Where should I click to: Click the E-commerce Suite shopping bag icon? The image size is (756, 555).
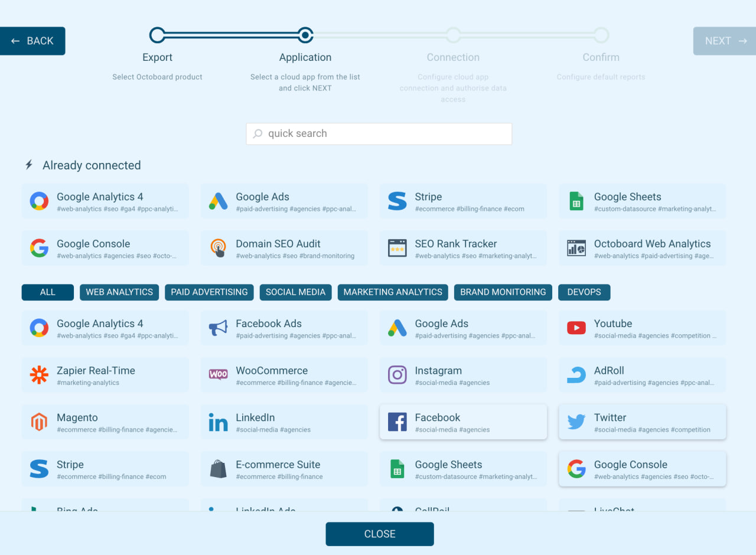pos(218,469)
